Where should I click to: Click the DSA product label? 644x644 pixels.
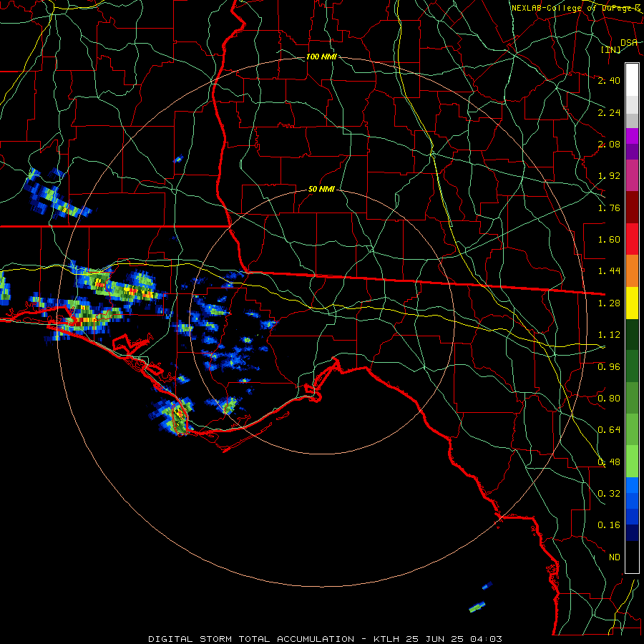(629, 42)
